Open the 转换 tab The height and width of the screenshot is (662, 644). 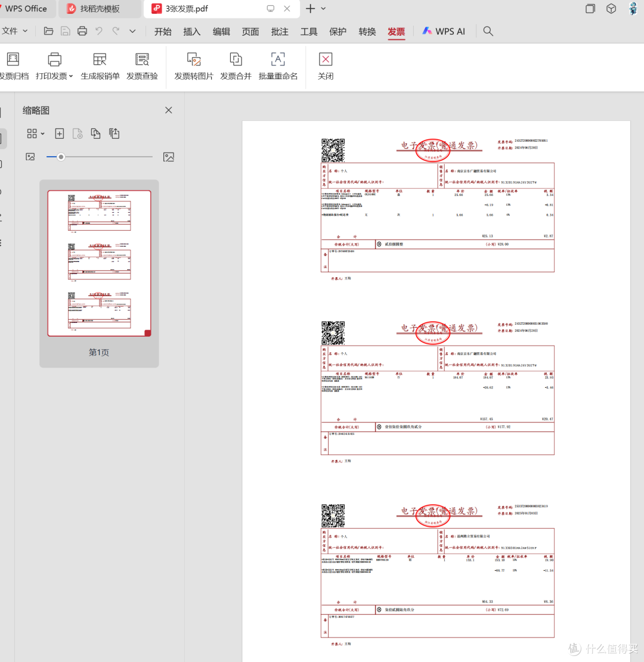point(367,32)
